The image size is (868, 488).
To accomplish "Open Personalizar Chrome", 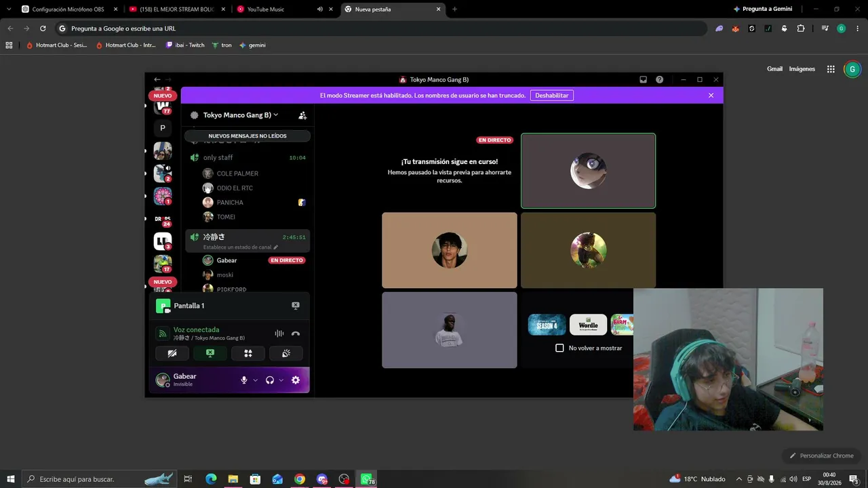I will pyautogui.click(x=821, y=455).
